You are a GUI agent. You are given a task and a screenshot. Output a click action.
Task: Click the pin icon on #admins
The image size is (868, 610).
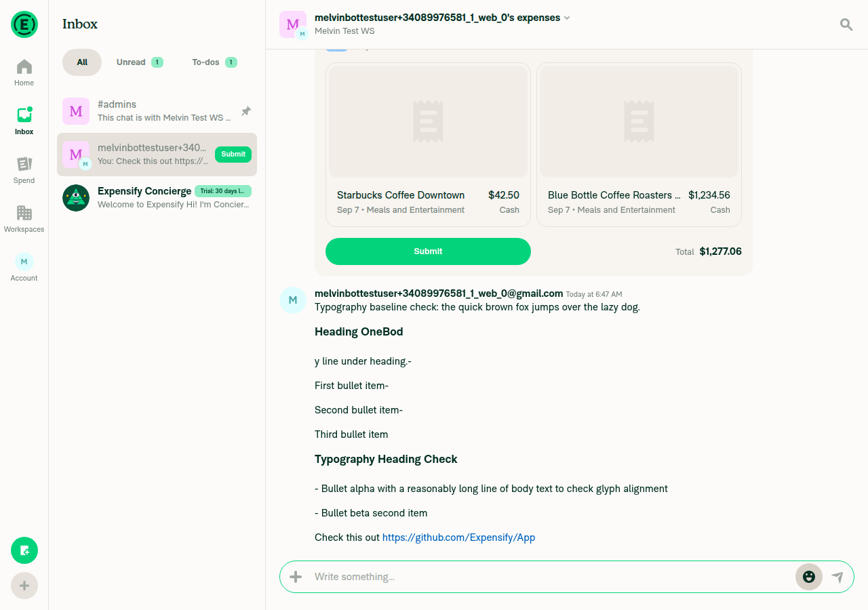point(246,111)
